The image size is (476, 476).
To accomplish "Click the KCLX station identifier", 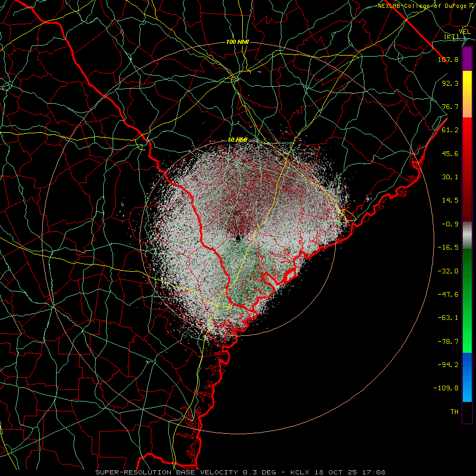I will pos(299,472).
